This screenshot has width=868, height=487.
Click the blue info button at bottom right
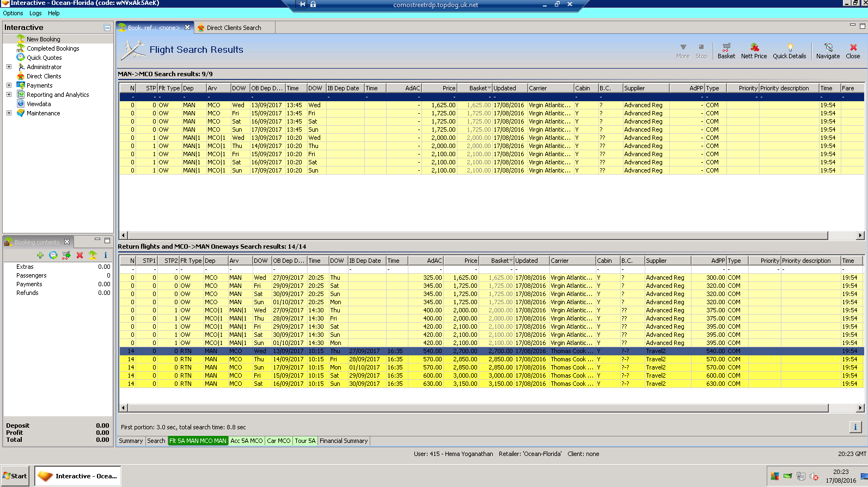coord(855,427)
